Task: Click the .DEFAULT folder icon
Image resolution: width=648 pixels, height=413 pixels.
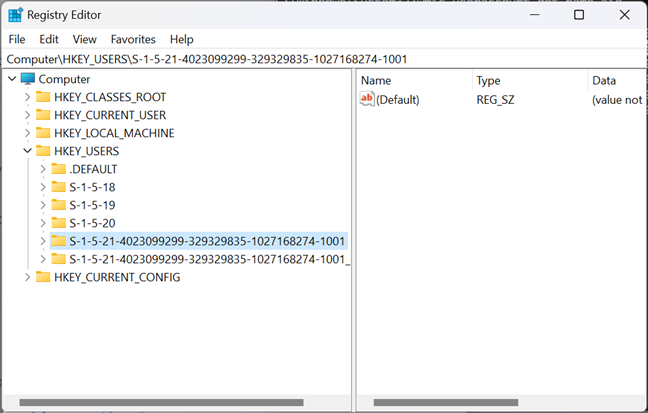Action: [x=59, y=169]
